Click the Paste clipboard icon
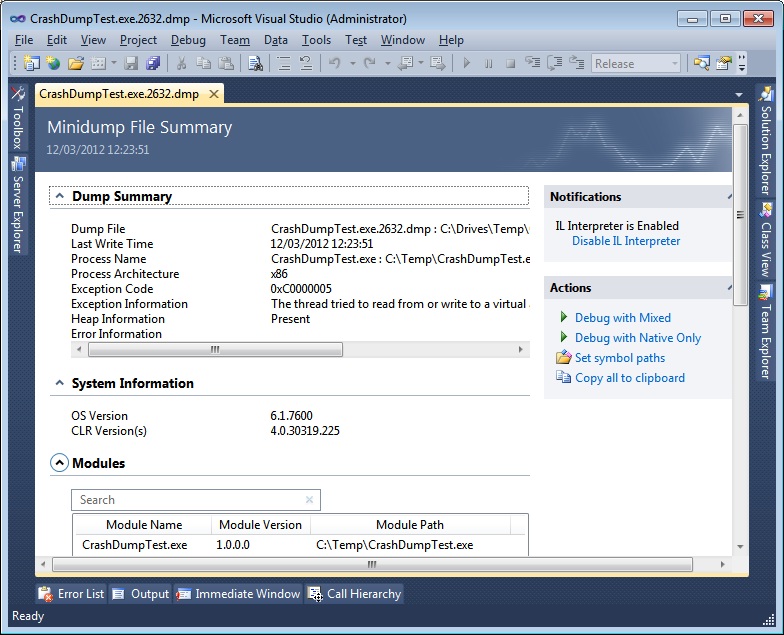Image resolution: width=784 pixels, height=635 pixels. pyautogui.click(x=226, y=64)
